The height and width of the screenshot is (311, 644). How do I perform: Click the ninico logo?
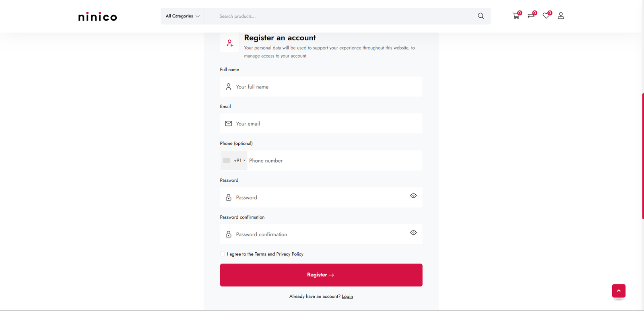pos(97,16)
